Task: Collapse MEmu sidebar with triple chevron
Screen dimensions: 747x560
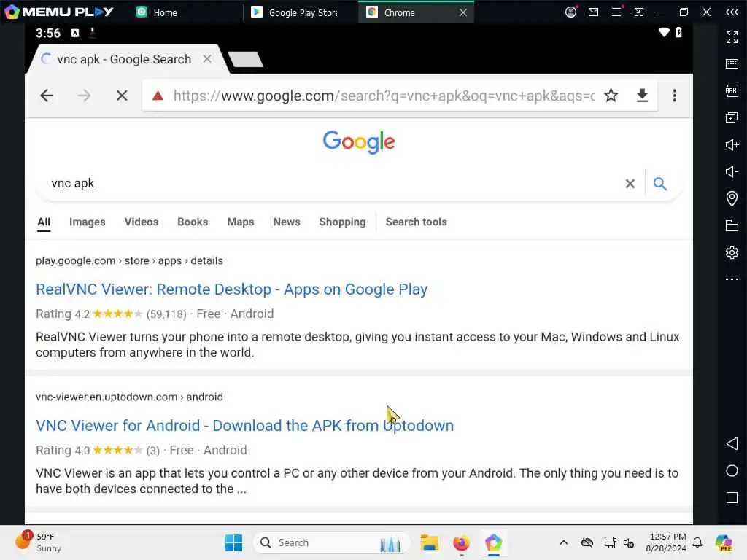Action: [x=732, y=12]
